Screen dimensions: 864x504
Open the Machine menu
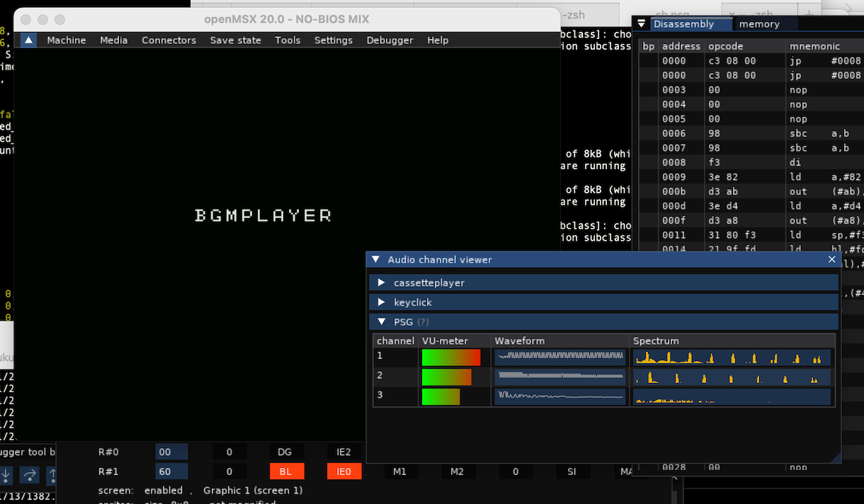click(x=67, y=40)
